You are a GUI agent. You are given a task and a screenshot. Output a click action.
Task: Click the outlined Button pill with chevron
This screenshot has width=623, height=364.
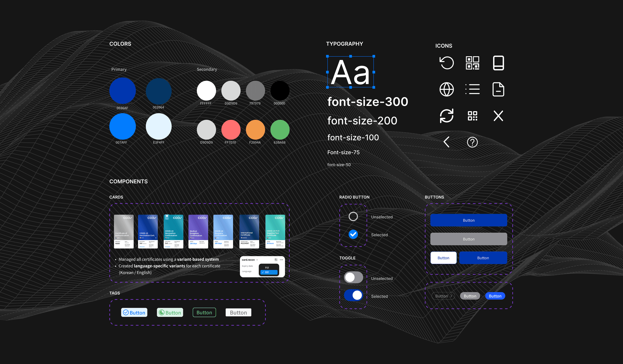point(443,296)
